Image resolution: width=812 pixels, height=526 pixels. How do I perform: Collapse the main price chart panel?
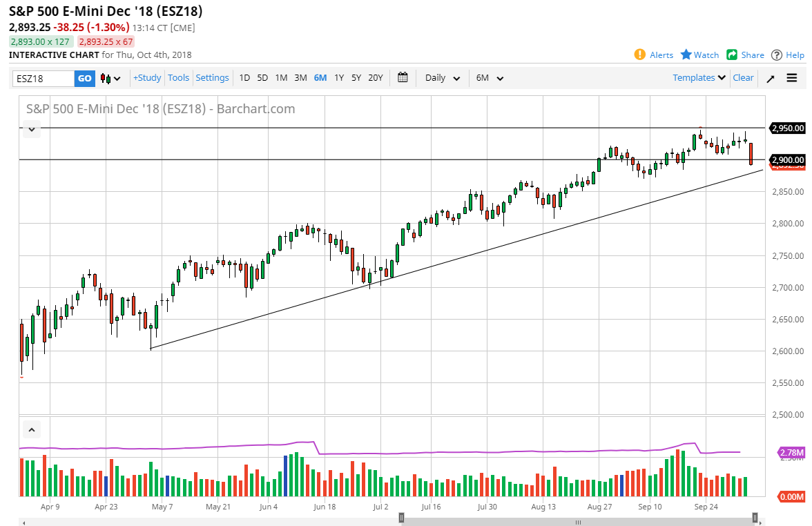click(32, 129)
